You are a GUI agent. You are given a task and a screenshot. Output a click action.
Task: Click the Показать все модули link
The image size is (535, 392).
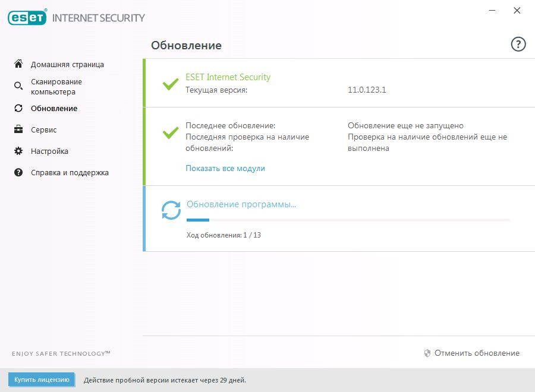pos(225,169)
